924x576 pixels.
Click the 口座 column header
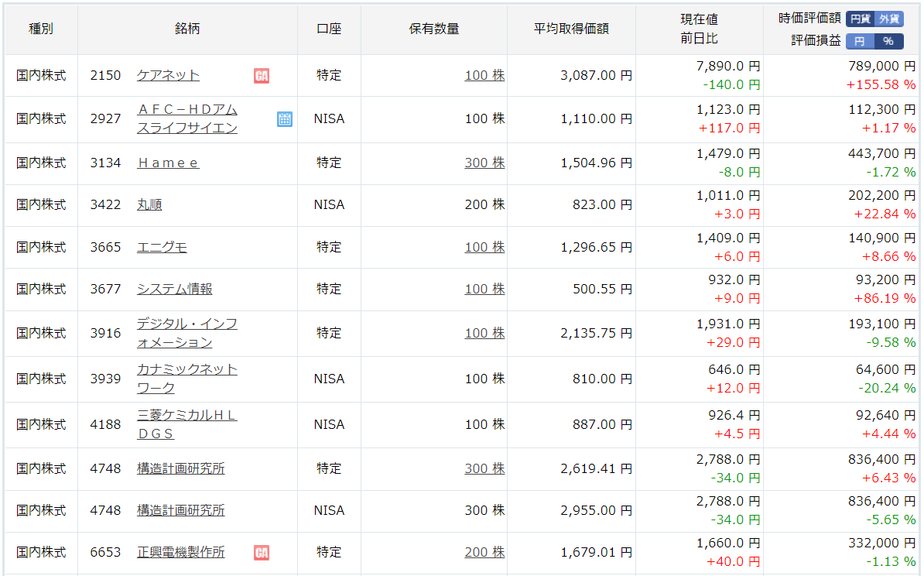coord(329,29)
